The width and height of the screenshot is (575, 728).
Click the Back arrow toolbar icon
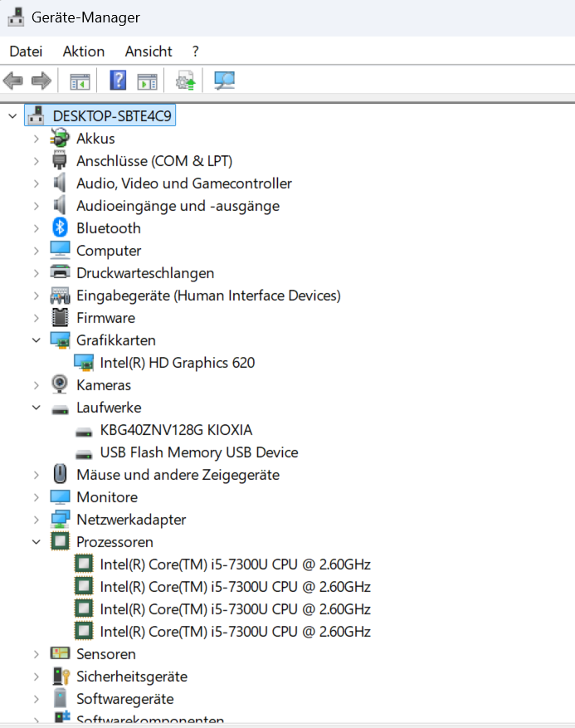click(13, 81)
